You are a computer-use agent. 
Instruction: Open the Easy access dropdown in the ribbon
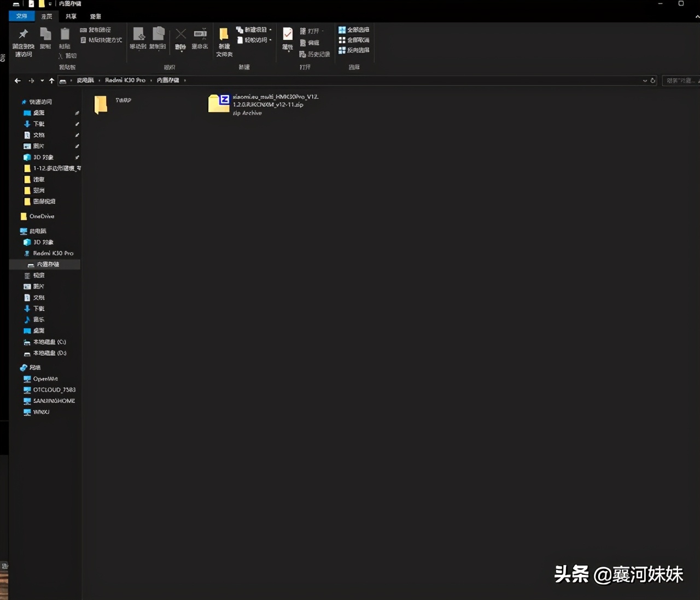(x=254, y=40)
